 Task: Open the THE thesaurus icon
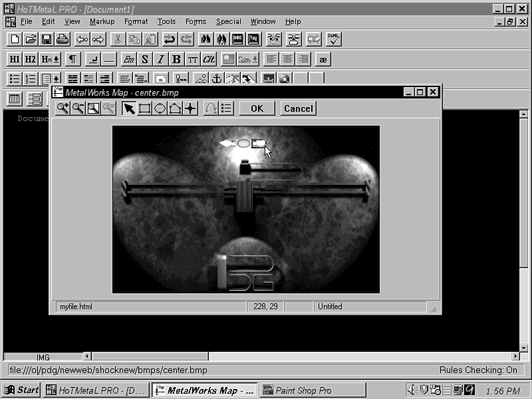click(x=253, y=39)
